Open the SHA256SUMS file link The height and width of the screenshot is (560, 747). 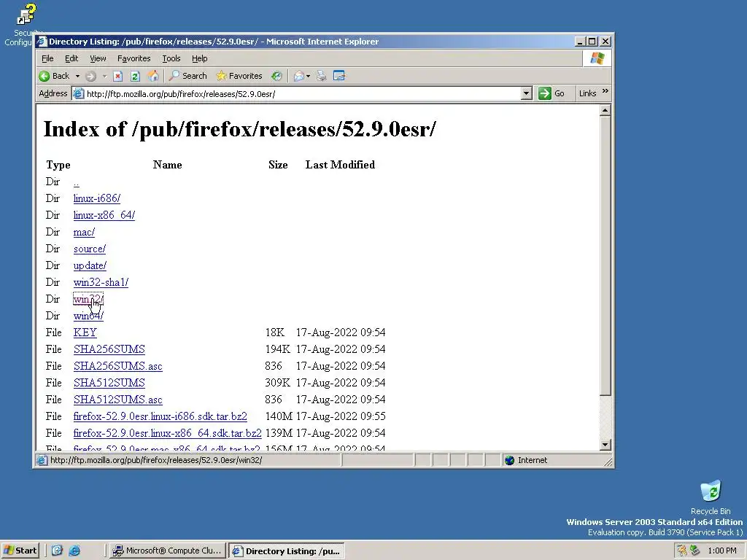(x=109, y=349)
